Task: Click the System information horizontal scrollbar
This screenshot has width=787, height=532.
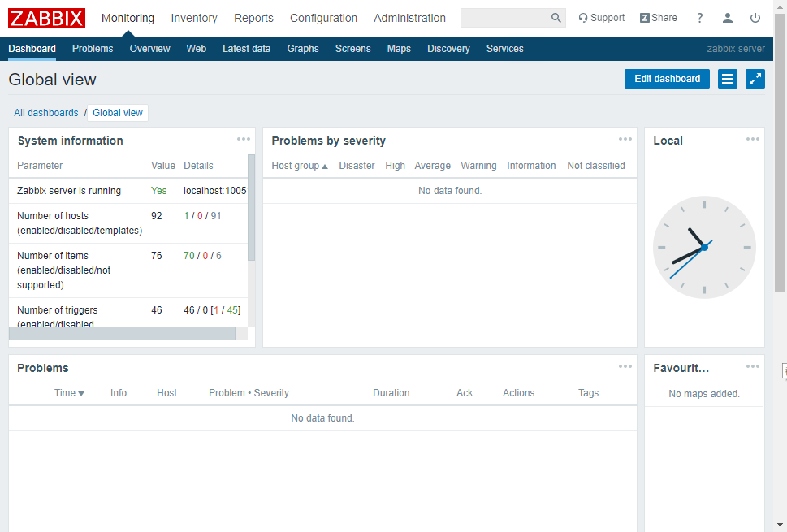Action: pyautogui.click(x=122, y=334)
